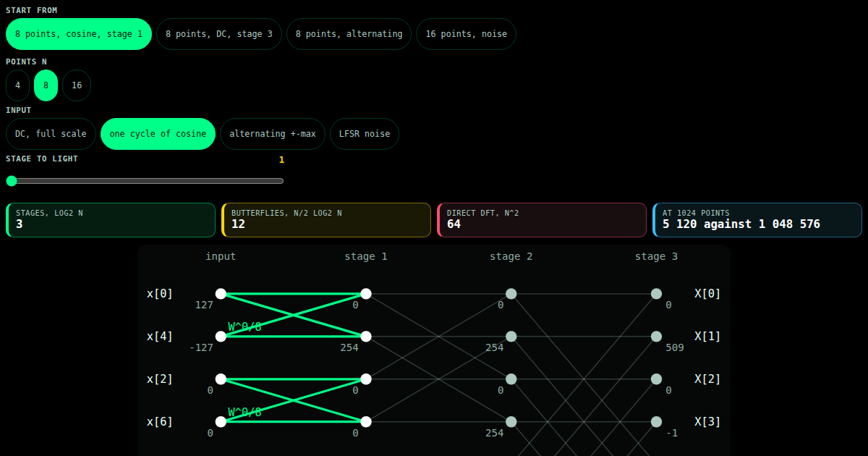Click the X[0] output label
The height and width of the screenshot is (456, 868).
pos(707,293)
